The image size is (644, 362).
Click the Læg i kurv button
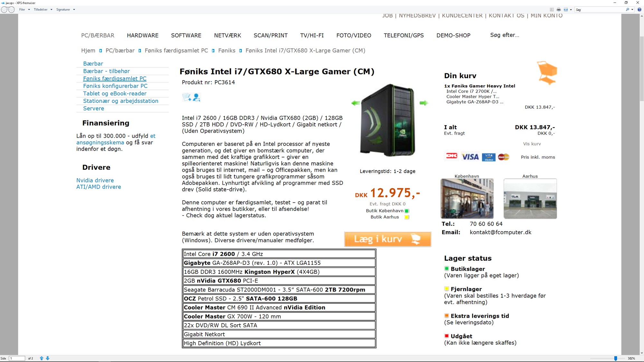pos(388,239)
